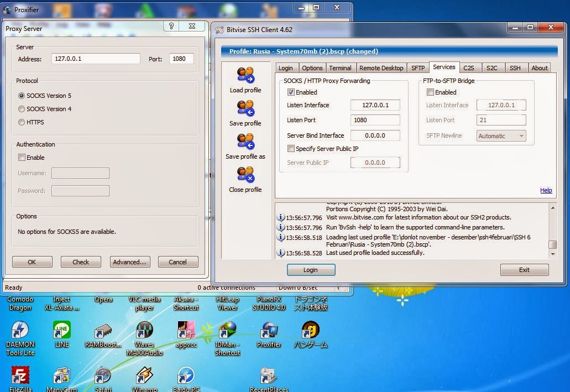
Task: Click first log entry info icon at 13:56:57.796
Action: [280, 217]
